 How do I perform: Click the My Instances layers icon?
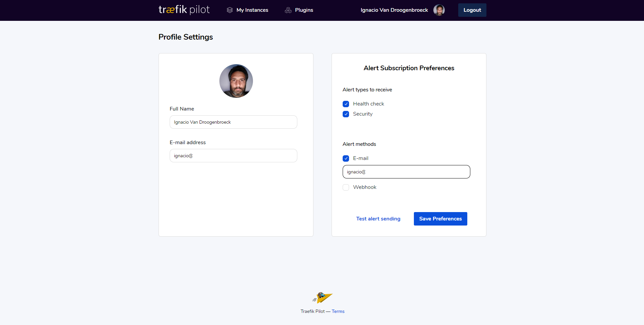point(230,10)
